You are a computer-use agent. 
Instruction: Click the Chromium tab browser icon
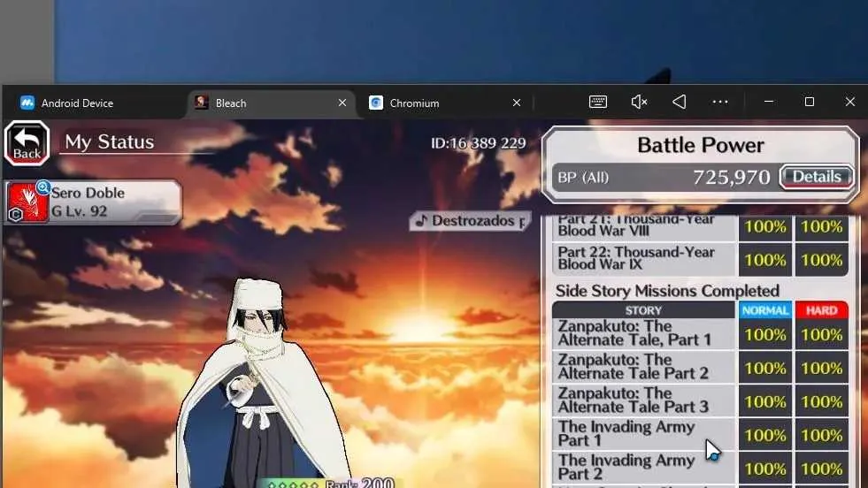pos(376,103)
